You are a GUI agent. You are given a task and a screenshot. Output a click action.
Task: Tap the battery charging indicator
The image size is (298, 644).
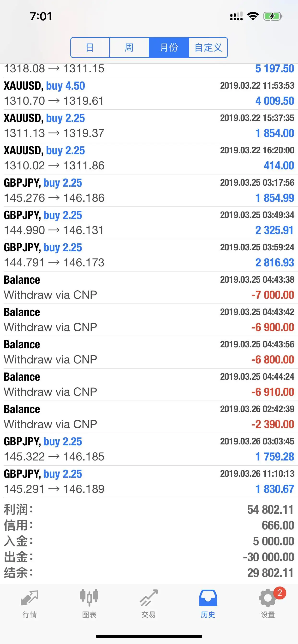click(273, 16)
